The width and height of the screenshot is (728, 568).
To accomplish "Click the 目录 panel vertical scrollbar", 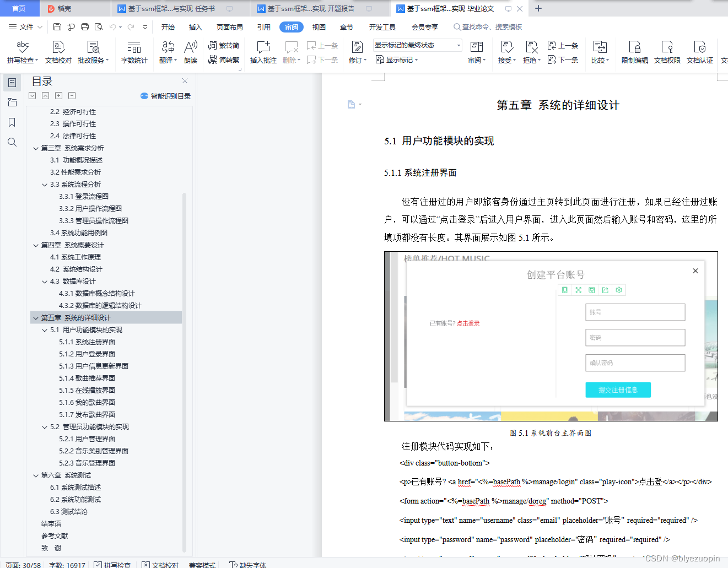I will 184,372.
